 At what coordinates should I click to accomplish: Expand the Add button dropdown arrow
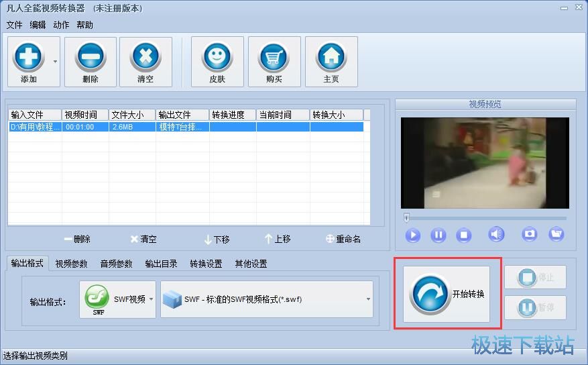[55, 62]
